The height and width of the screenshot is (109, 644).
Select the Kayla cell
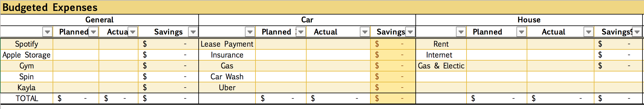click(x=27, y=88)
